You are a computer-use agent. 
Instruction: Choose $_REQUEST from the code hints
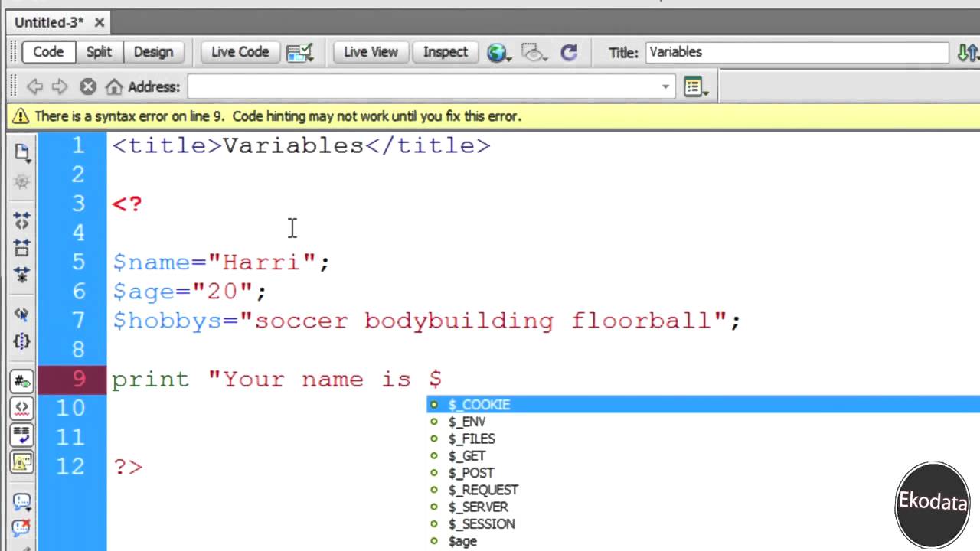click(703, 490)
